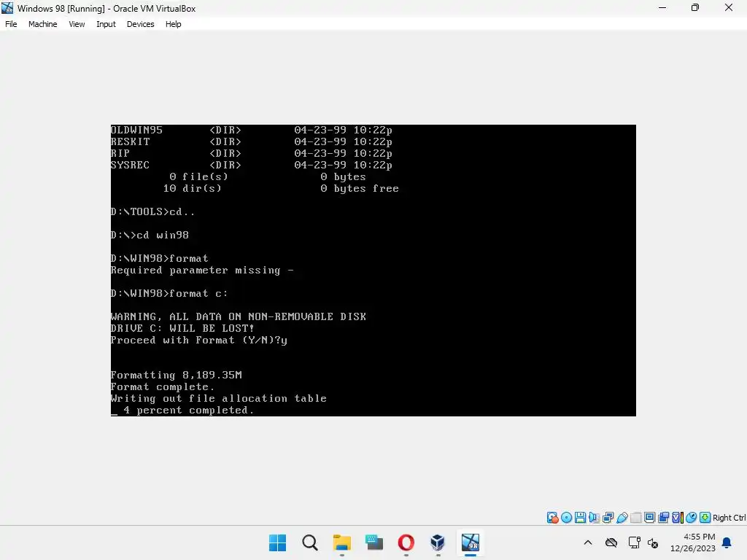Screen dimensions: 747x560
Task: Click the SYSREC directory row
Action: 252,166
